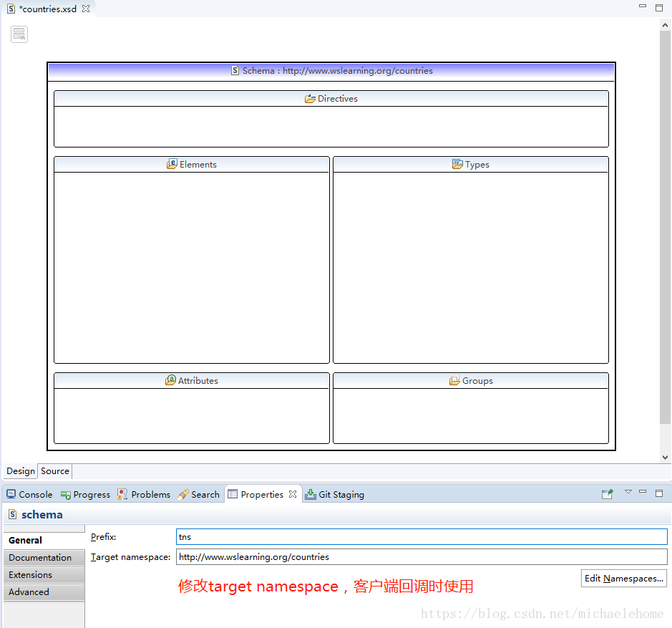Click the Prefix input field
This screenshot has height=628, width=672.
pyautogui.click(x=422, y=537)
